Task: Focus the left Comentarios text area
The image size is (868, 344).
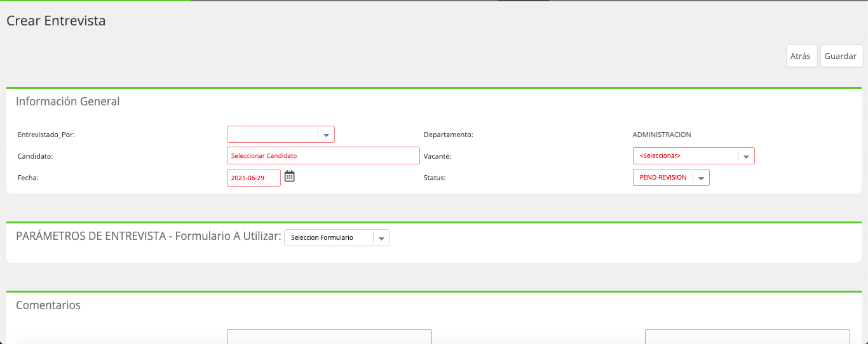Action: pyautogui.click(x=329, y=337)
